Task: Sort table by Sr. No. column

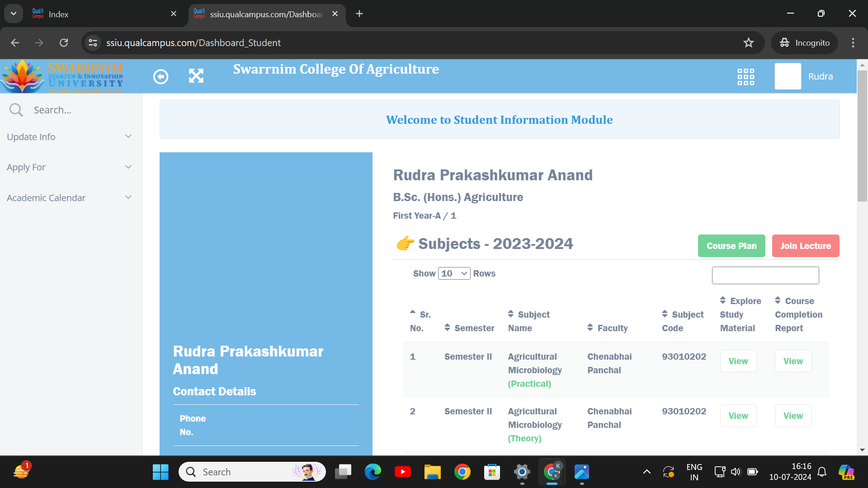Action: [420, 321]
